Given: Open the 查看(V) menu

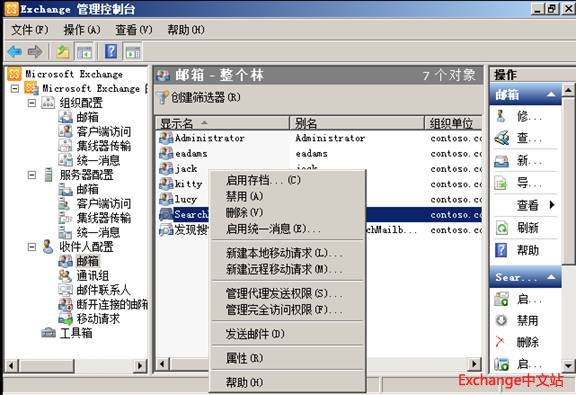Looking at the screenshot, I should (134, 30).
